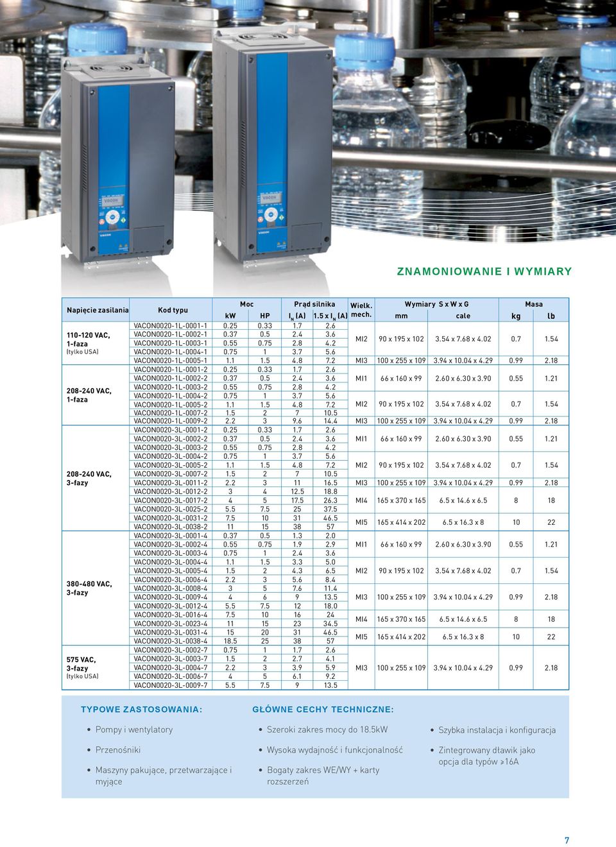Click the lb sub-header
The image size is (616, 847).
coord(551,316)
